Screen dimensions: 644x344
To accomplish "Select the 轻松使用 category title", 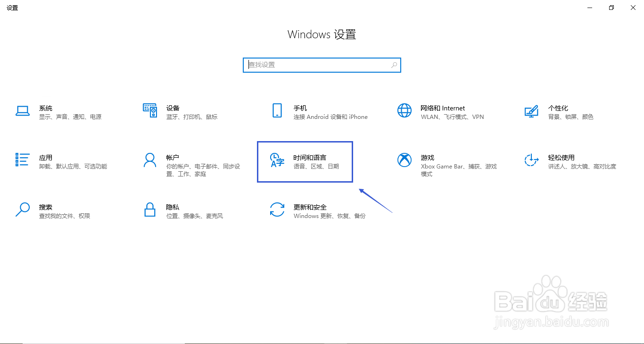I will point(561,158).
